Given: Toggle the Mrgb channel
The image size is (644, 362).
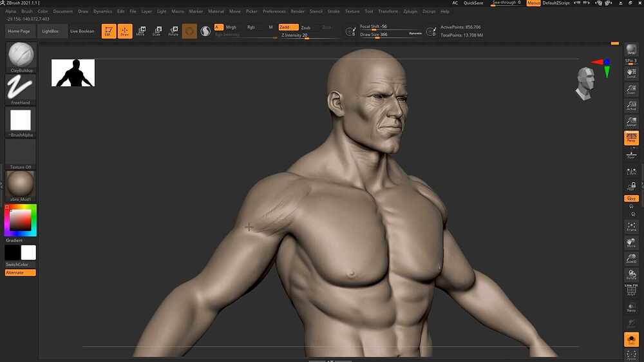Looking at the screenshot, I should coord(231,27).
